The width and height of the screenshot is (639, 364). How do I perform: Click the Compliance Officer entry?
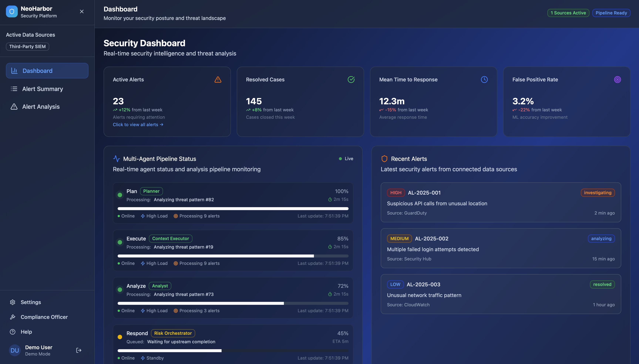[x=44, y=317]
